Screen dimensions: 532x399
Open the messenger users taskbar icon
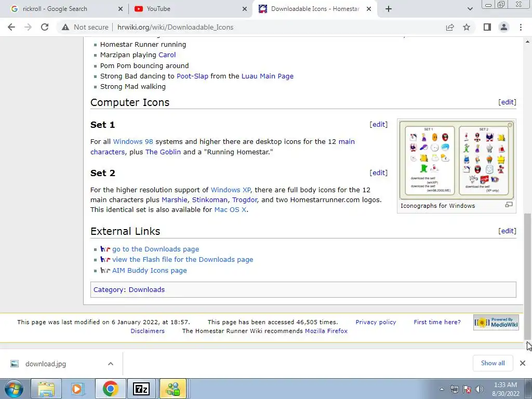(x=173, y=389)
